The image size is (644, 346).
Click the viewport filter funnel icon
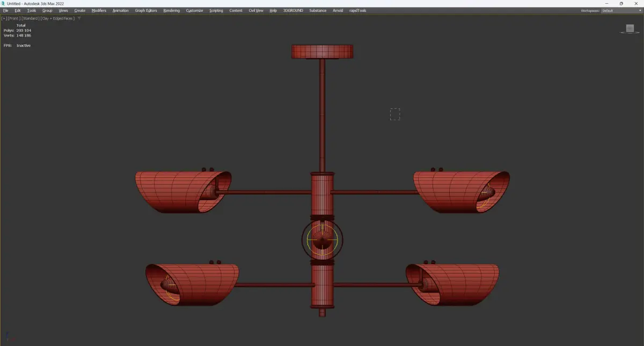pyautogui.click(x=79, y=18)
